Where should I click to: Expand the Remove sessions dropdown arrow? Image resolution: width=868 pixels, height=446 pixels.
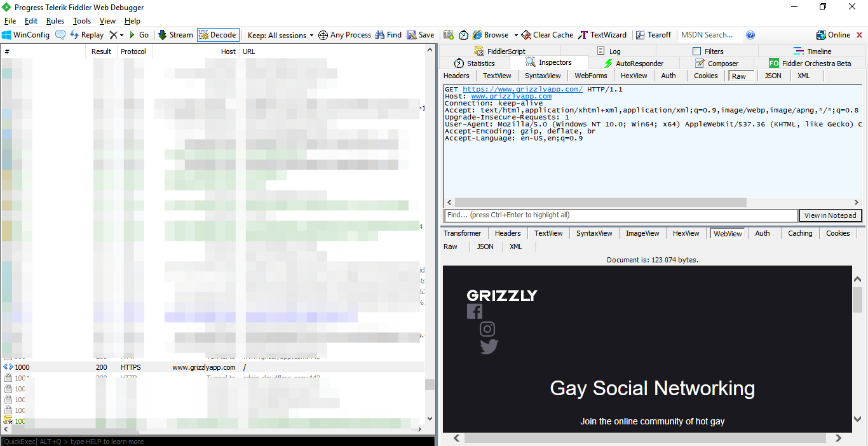(x=121, y=36)
